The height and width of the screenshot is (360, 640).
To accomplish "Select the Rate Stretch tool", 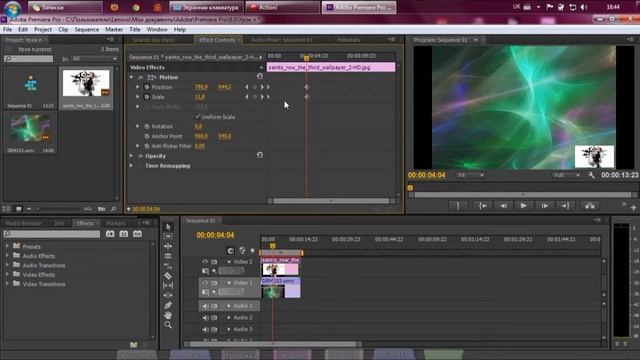I will point(168,266).
